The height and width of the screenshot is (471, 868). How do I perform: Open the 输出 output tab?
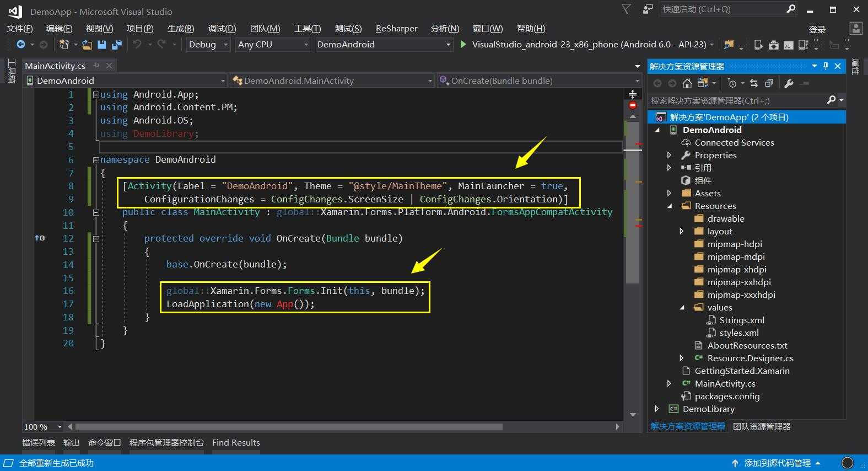[x=72, y=443]
